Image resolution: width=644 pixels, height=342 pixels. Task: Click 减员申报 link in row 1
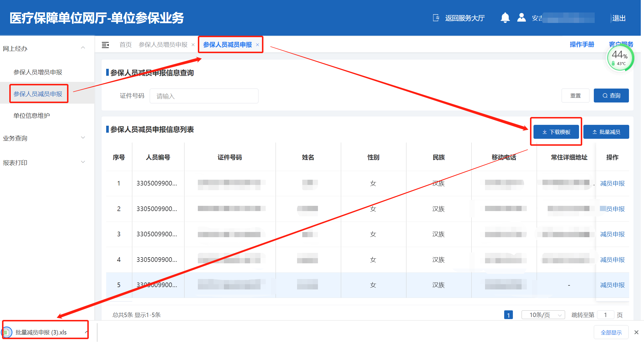point(612,183)
